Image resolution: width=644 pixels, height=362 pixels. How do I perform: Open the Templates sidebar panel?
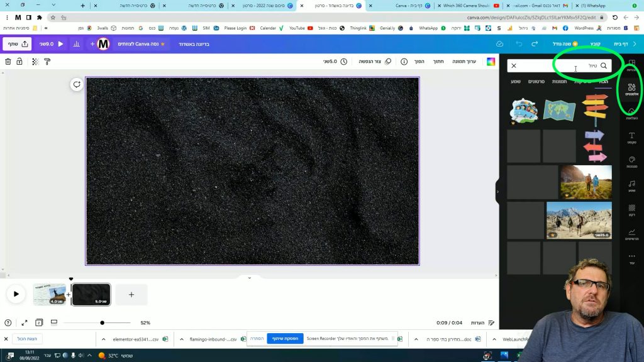[x=631, y=65]
